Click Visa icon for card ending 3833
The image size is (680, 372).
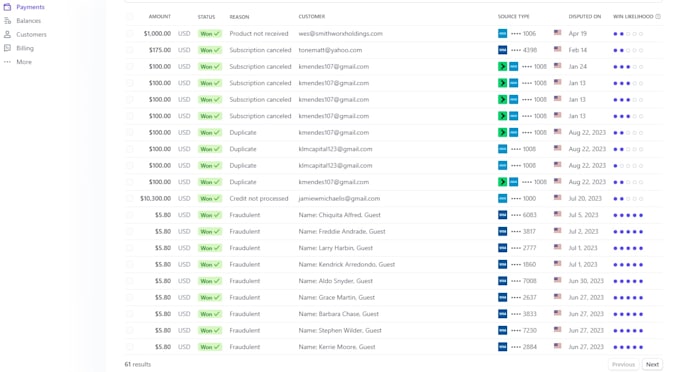click(x=502, y=313)
